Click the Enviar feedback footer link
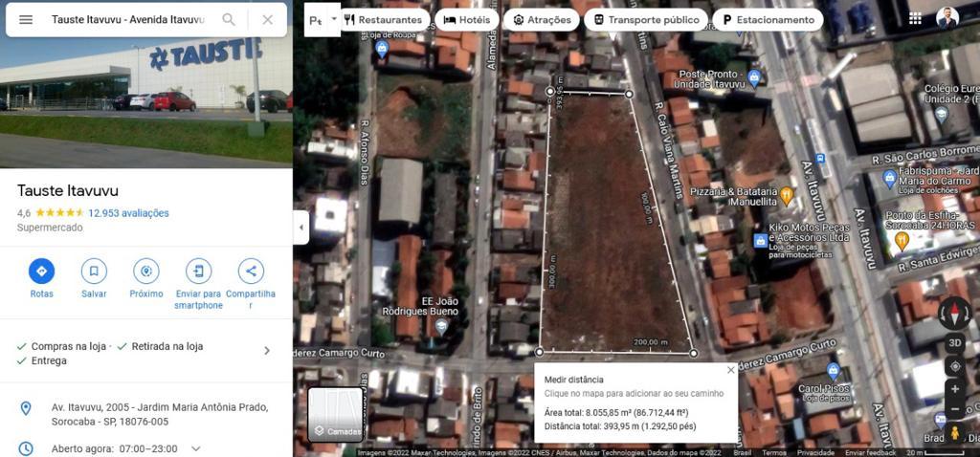This screenshot has height=457, width=980. tap(871, 452)
